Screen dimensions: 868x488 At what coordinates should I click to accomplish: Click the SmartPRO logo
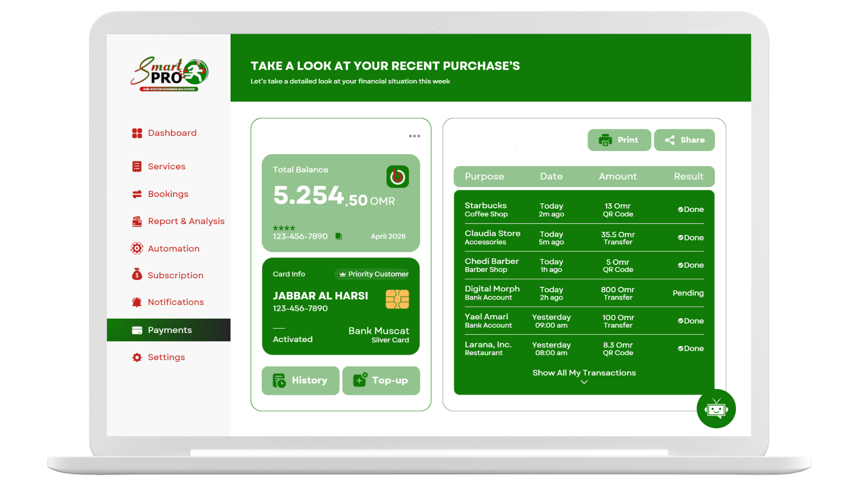(169, 74)
